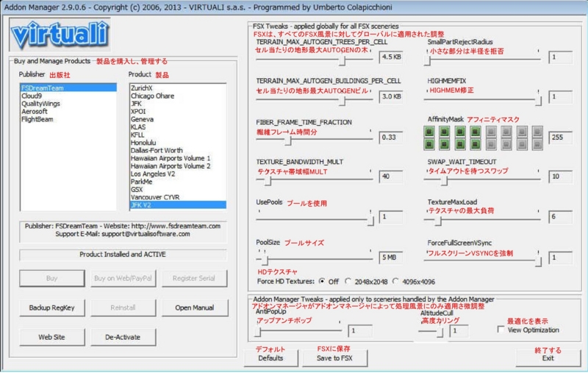Toggle first gray AffinityMask box, top row

(x=491, y=132)
